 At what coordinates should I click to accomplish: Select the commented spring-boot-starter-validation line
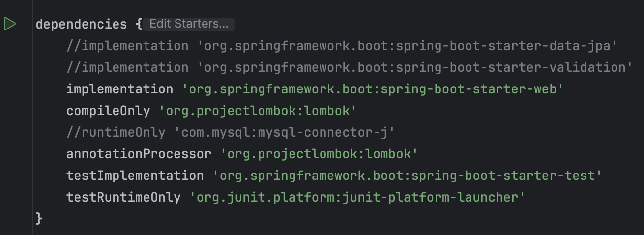point(349,67)
